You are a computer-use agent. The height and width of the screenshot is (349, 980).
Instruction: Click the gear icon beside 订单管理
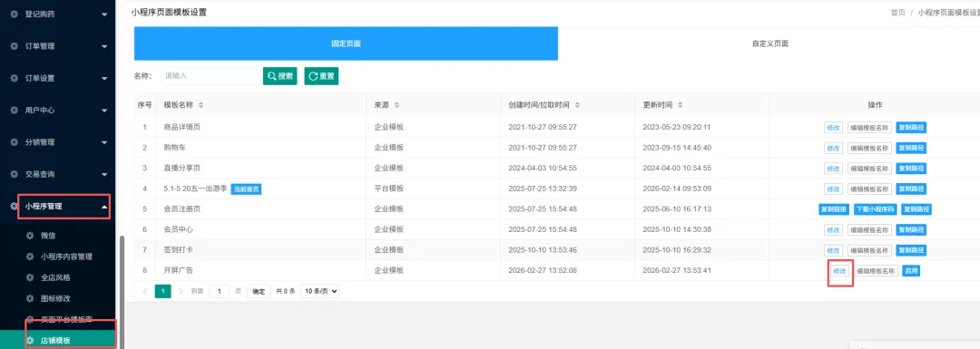click(15, 46)
